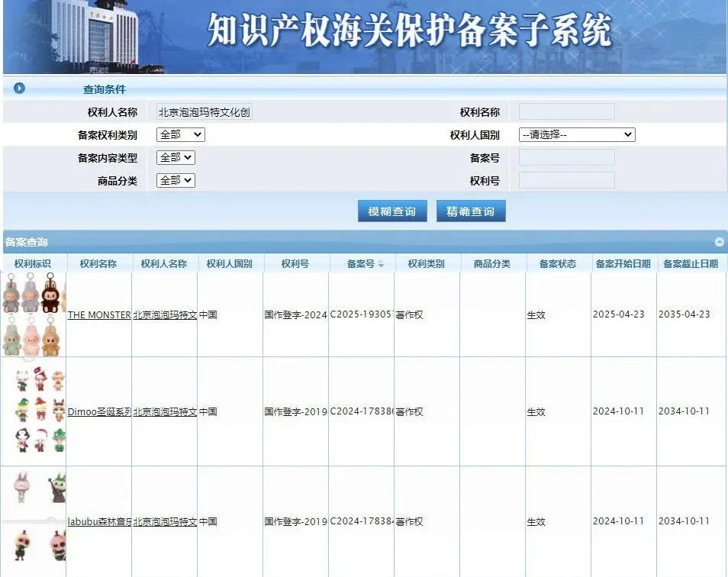Click the 权利类别 column header
The height and width of the screenshot is (577, 728).
tap(427, 263)
